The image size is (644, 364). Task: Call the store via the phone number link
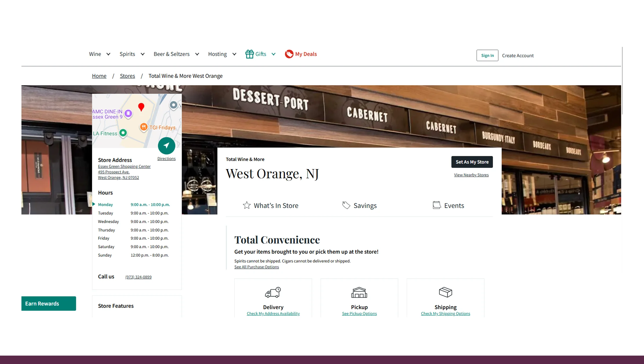coord(138,277)
